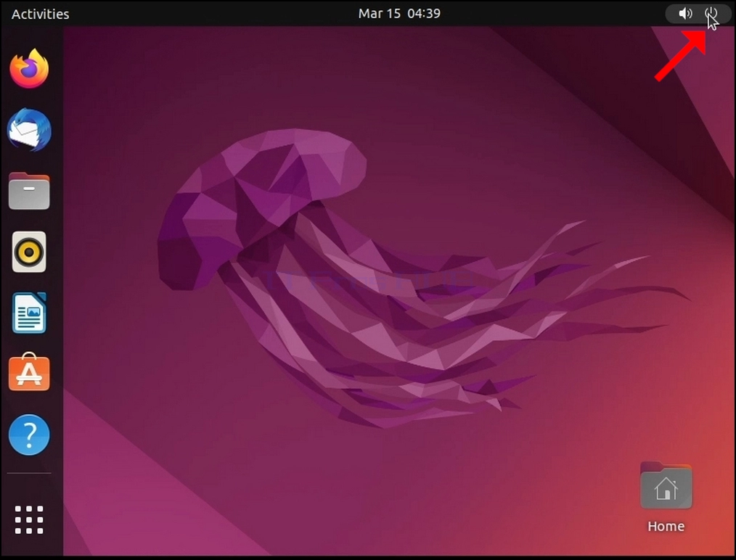This screenshot has height=560, width=736.
Task: Open Thunderbird Mail in the dock
Action: (29, 130)
